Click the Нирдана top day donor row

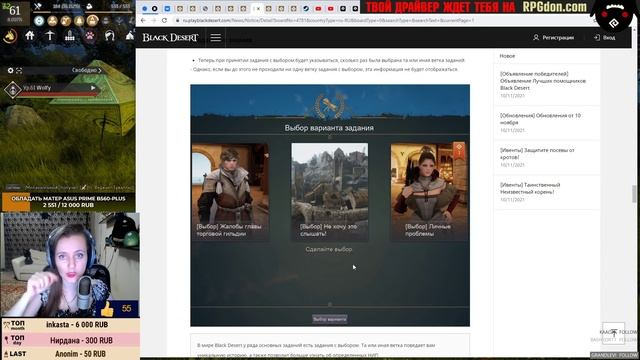click(x=71, y=340)
